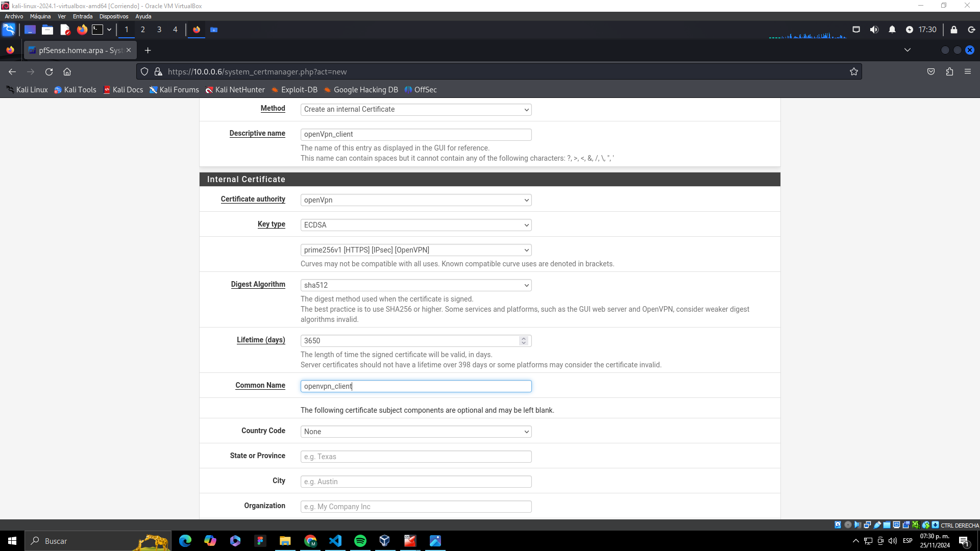Bookmark this page using the star icon

tap(854, 71)
